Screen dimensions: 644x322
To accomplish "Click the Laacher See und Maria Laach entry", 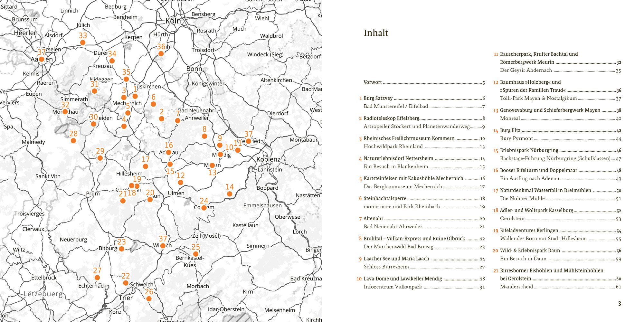I will [x=396, y=259].
